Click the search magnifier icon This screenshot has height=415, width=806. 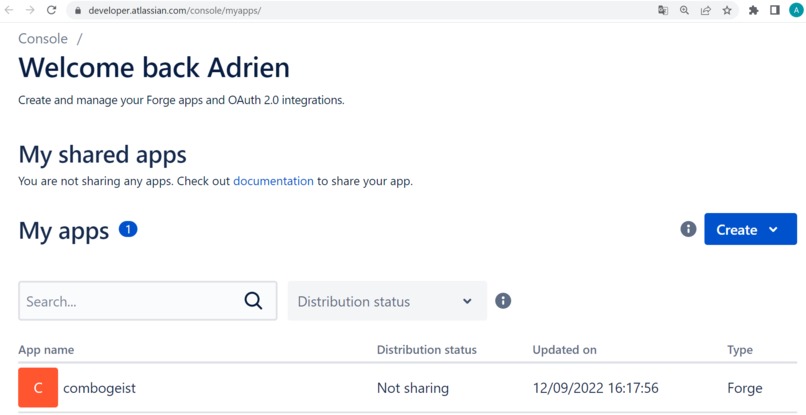tap(253, 301)
